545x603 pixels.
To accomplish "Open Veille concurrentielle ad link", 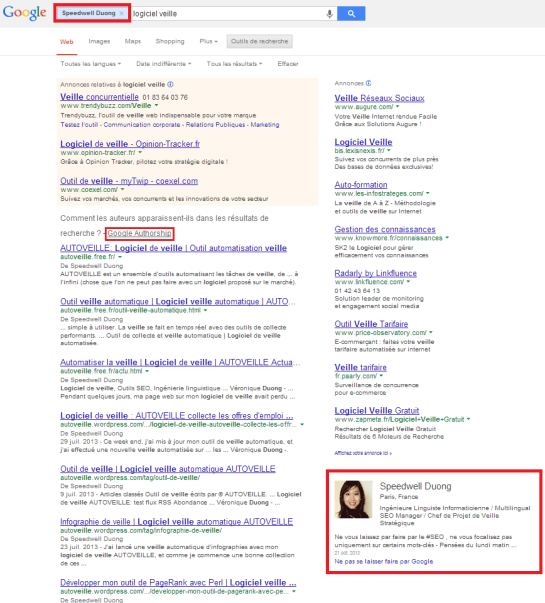I will (x=99, y=97).
